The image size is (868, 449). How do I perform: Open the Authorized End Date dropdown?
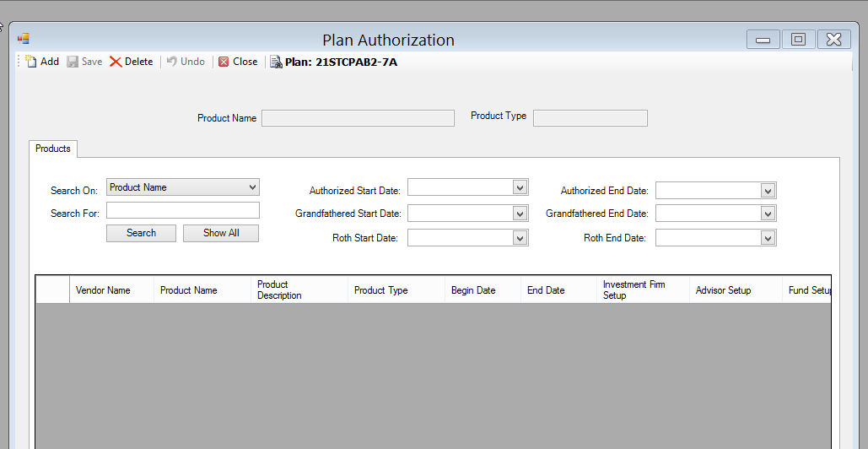[768, 191]
